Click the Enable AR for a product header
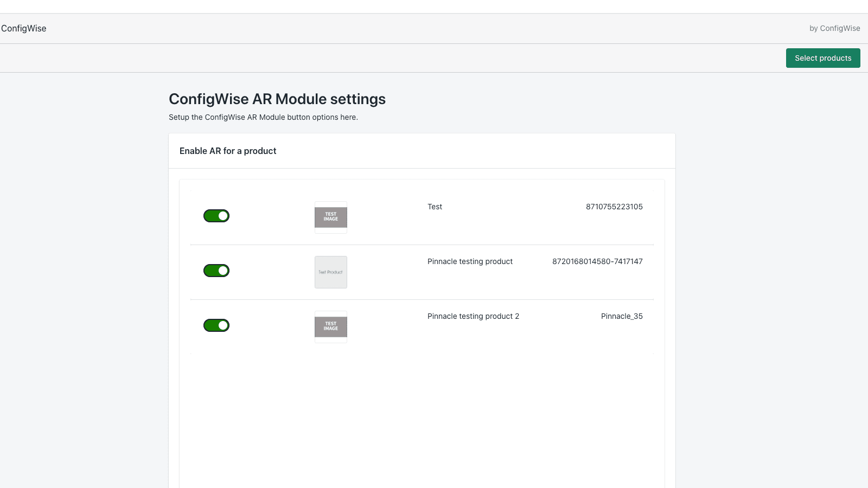The width and height of the screenshot is (868, 488). click(227, 151)
